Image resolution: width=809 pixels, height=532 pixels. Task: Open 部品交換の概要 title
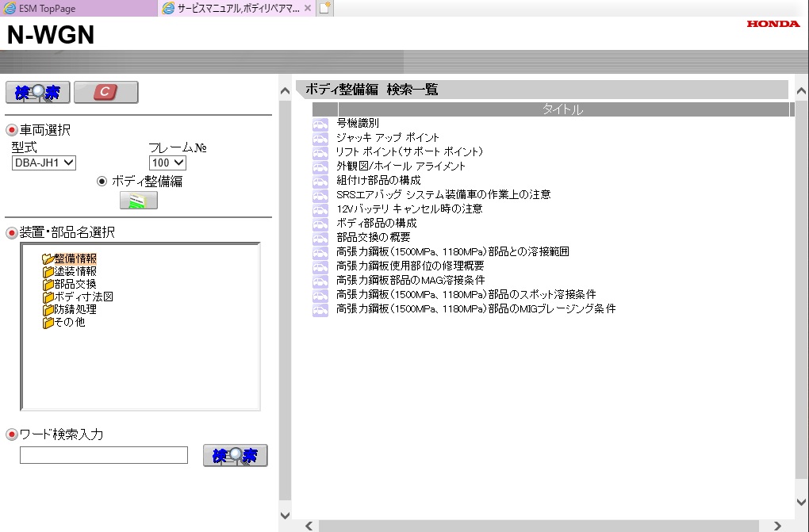pos(374,237)
